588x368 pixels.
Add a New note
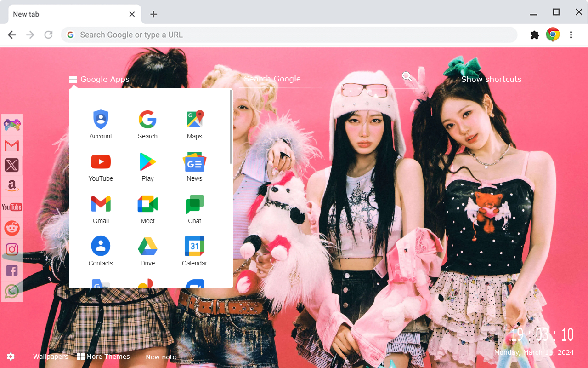(x=157, y=357)
